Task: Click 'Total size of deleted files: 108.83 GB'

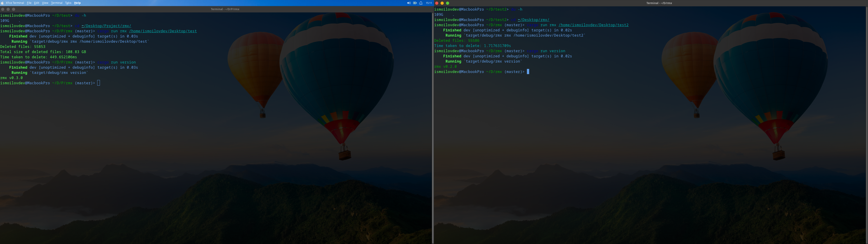Action: [x=43, y=52]
